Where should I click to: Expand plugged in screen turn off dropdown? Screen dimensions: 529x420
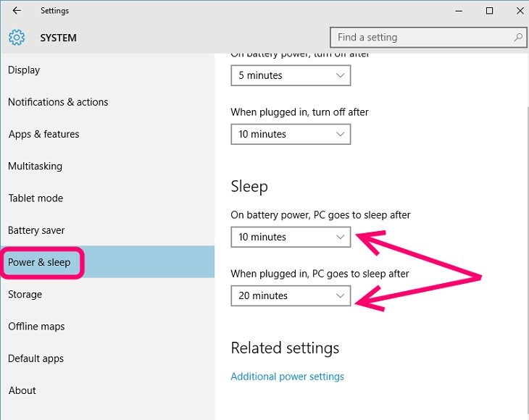[291, 134]
